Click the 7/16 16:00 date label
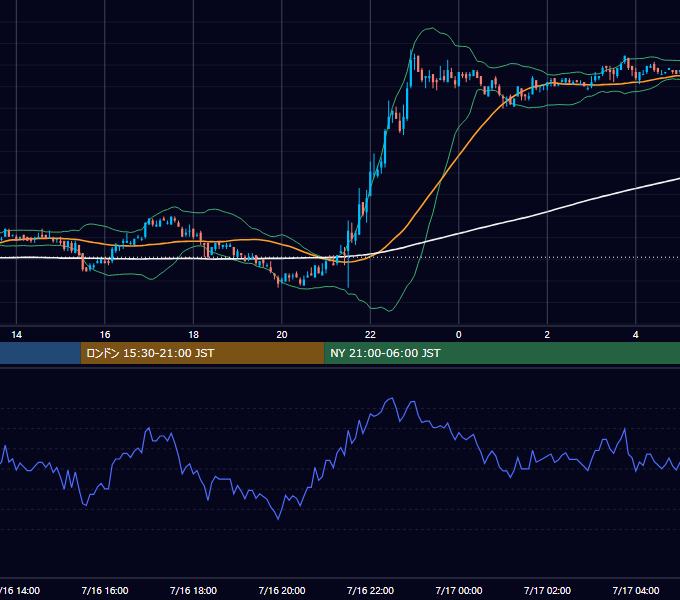This screenshot has width=680, height=600. pos(105,590)
